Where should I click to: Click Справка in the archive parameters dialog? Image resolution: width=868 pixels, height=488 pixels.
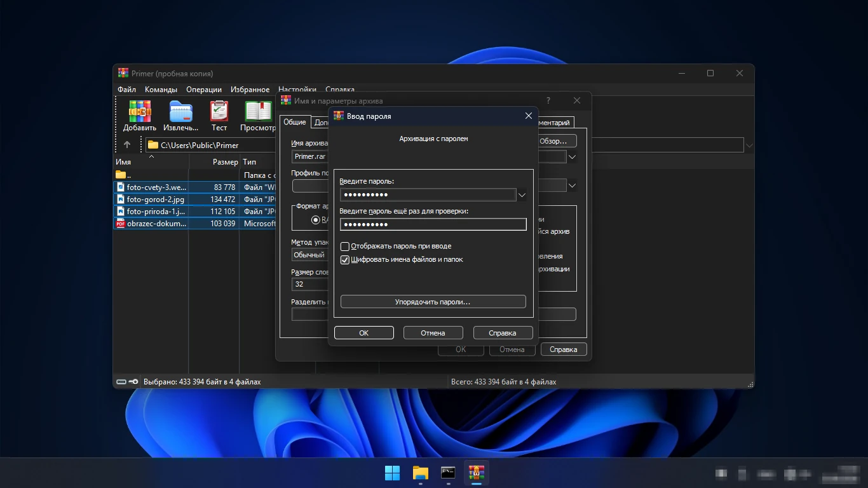(x=564, y=349)
